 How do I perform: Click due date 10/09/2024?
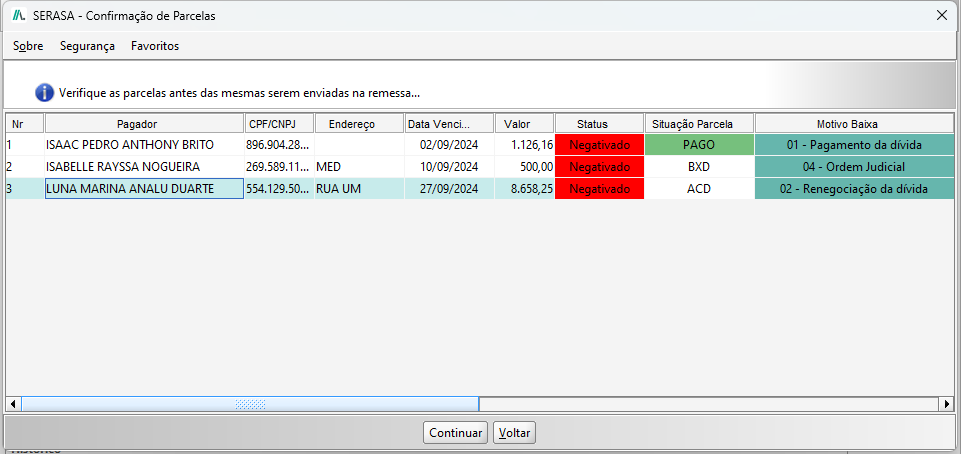tap(449, 167)
